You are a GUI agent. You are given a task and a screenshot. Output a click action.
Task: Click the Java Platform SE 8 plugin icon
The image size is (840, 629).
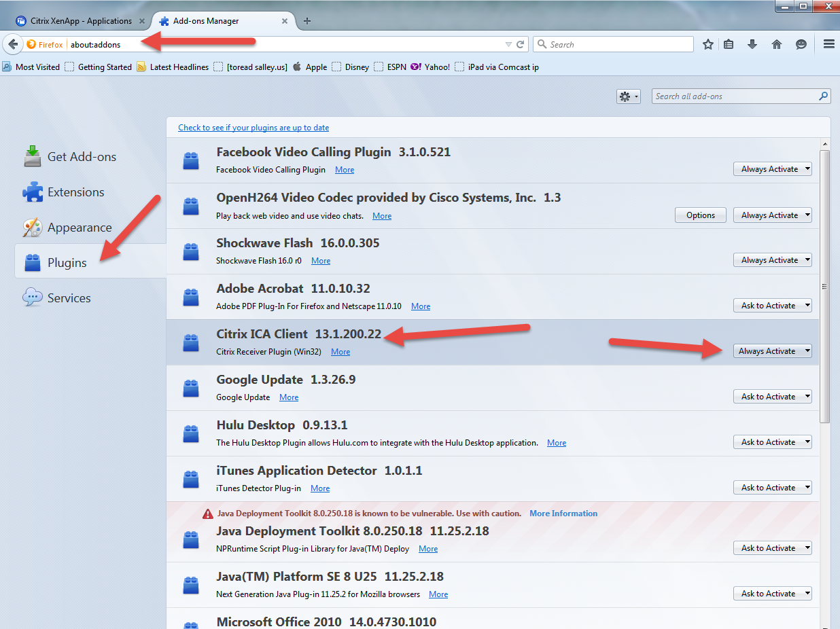(191, 586)
